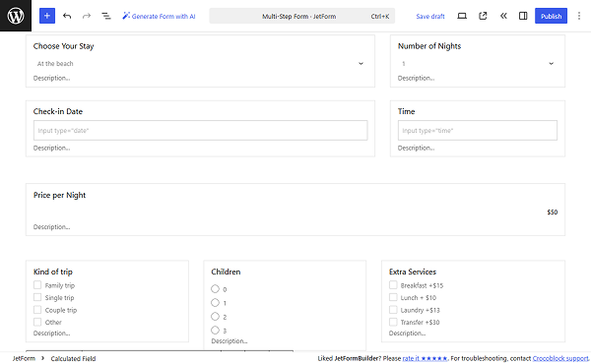
Task: Check the Laundry +$13 checkbox
Action: tap(393, 310)
